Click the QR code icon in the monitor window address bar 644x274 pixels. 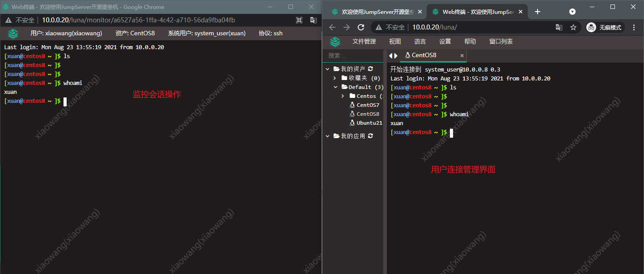(x=299, y=20)
